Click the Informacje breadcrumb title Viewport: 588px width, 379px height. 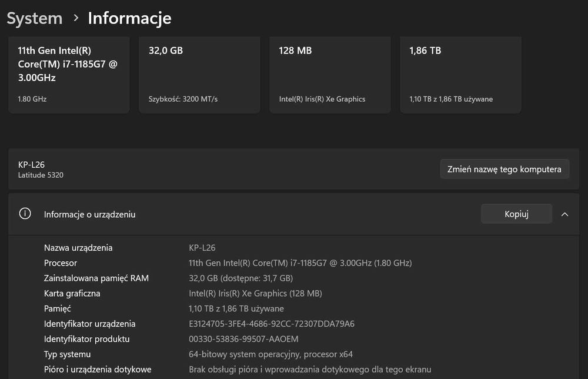coord(129,18)
